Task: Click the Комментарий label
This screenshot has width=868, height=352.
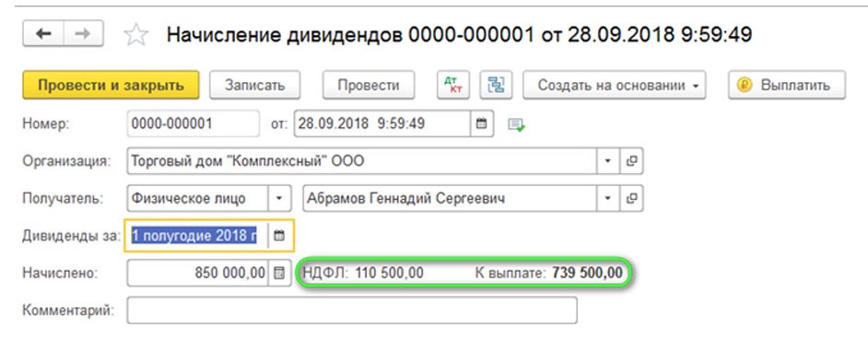Action: coord(68,311)
